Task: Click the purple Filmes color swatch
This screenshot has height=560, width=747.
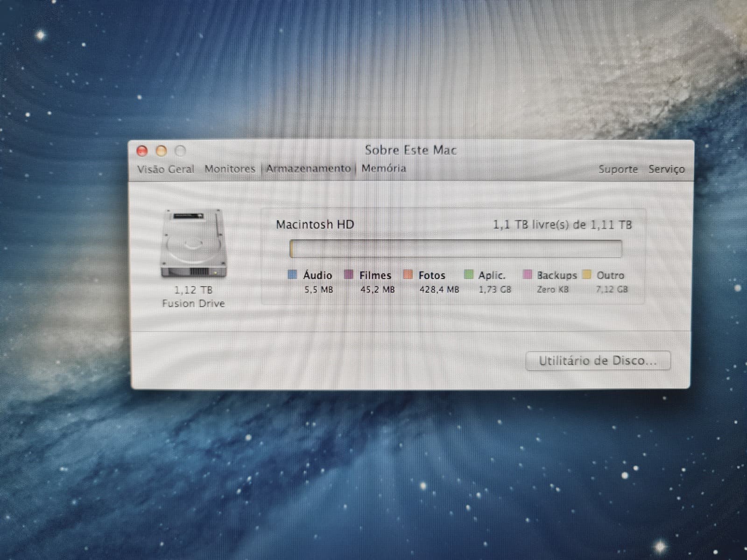Action: 349,274
